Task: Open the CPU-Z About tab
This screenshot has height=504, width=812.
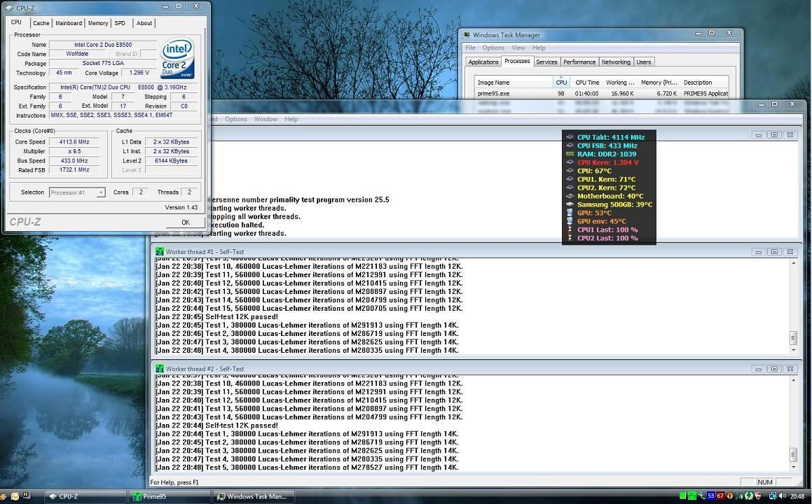Action: [144, 23]
